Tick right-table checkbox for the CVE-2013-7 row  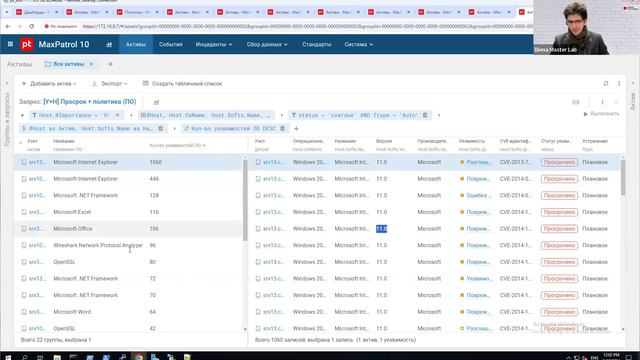coord(258,162)
